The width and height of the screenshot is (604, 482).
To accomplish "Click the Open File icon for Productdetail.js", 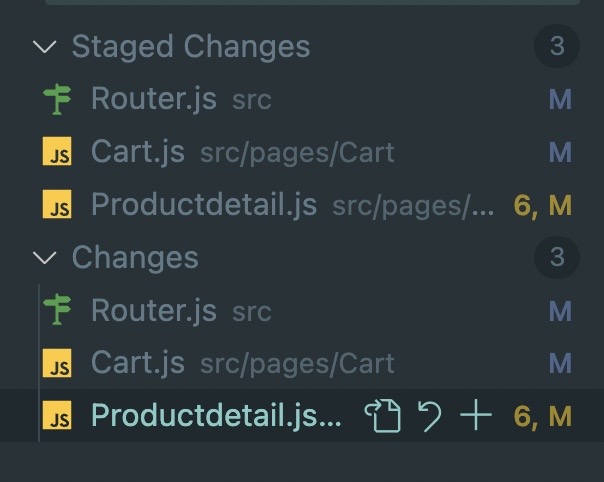I will [383, 416].
